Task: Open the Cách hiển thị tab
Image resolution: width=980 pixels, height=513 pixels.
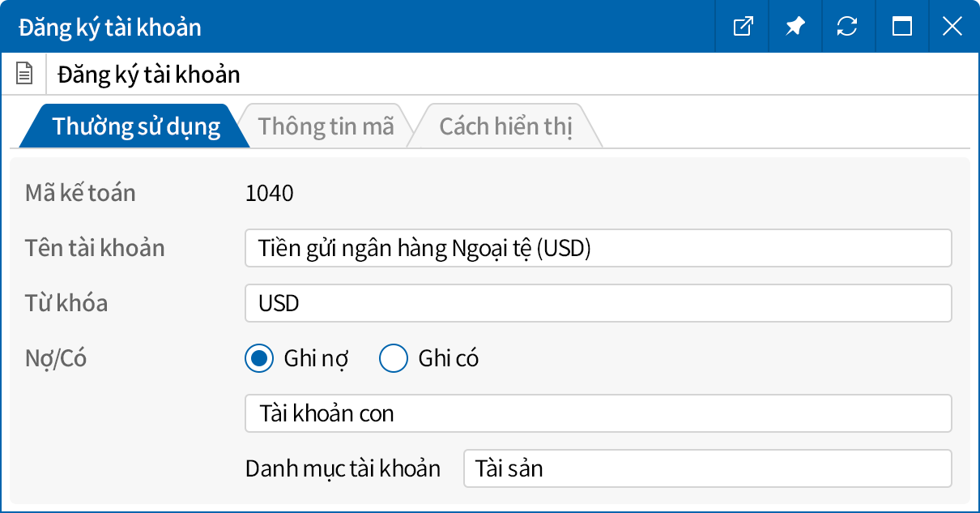Action: (x=505, y=126)
